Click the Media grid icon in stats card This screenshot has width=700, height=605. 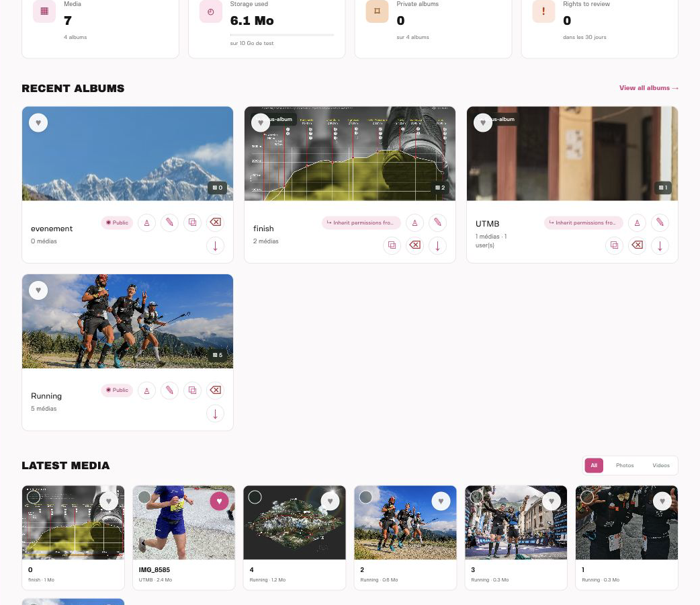coord(44,11)
